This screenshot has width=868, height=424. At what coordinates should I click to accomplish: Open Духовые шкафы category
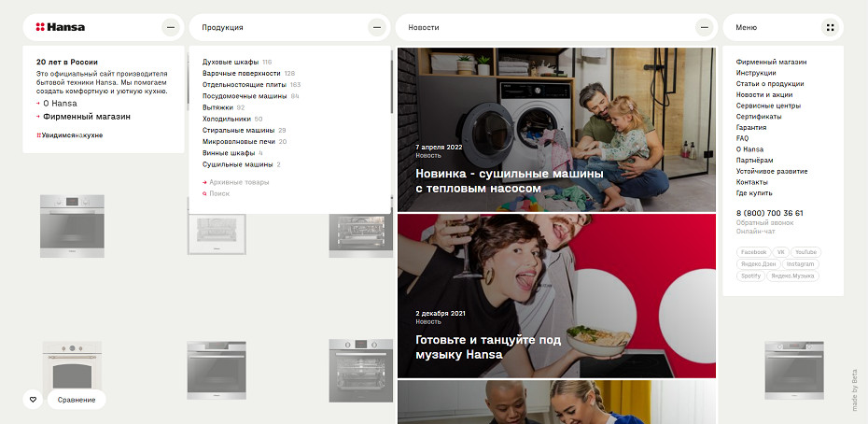click(231, 62)
